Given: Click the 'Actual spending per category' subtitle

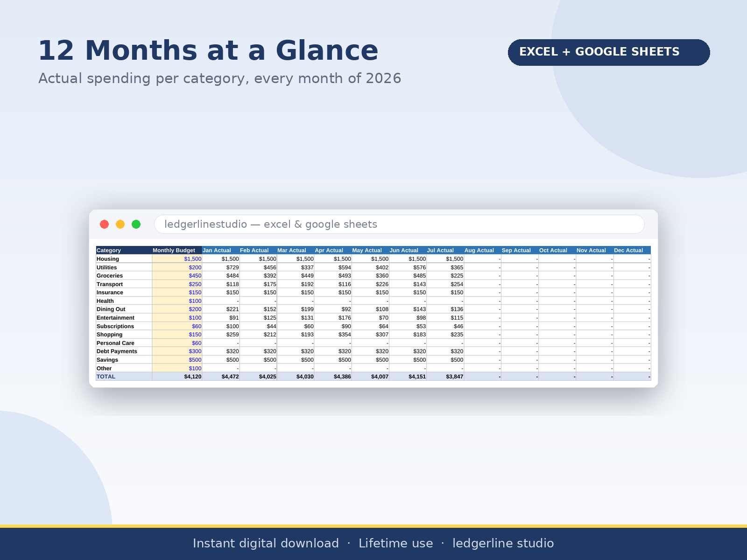Looking at the screenshot, I should (219, 78).
